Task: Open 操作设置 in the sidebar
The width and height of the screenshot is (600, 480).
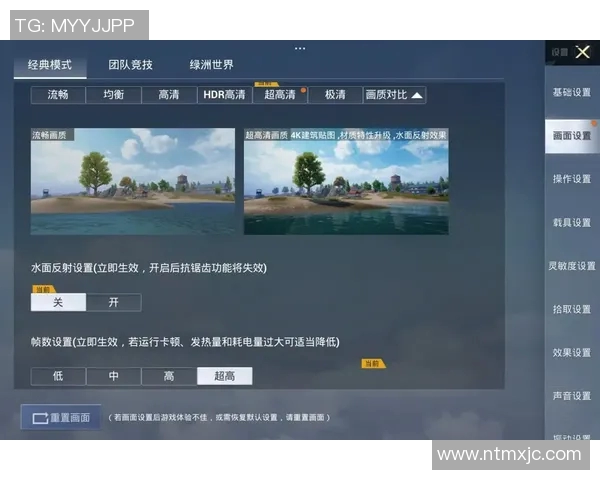Action: (572, 179)
